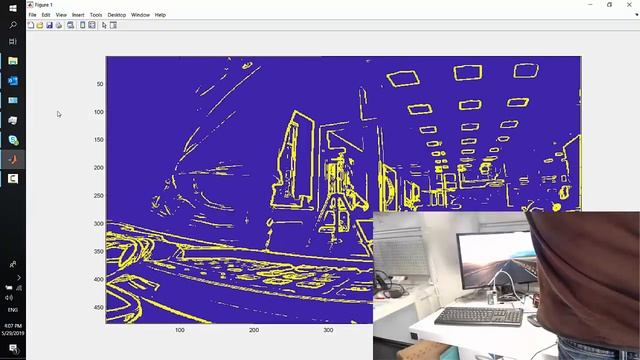Click the People icon on the taskbar

(13, 264)
